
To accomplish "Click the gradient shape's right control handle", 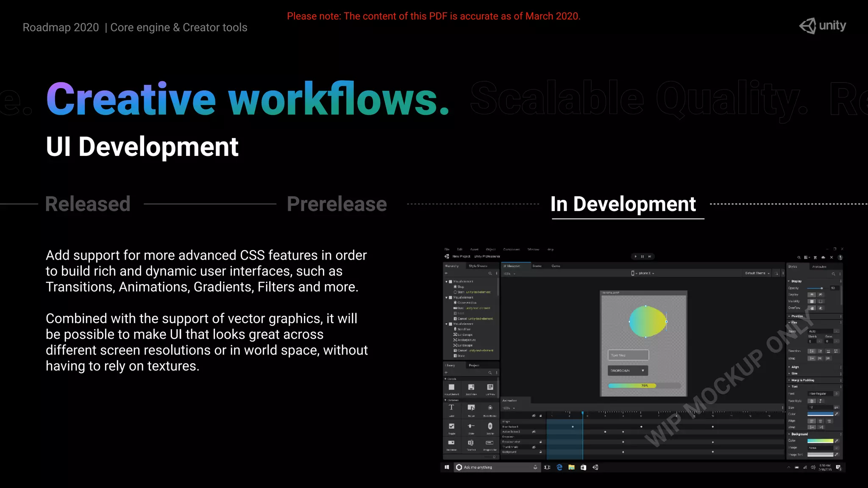I will pos(666,322).
